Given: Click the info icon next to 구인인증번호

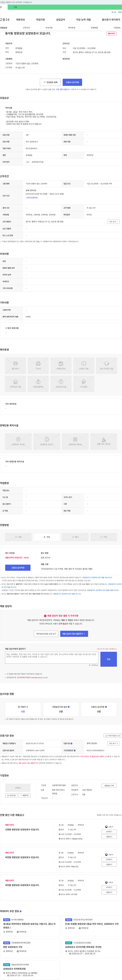Looking at the screenshot, I should pos(75,751).
